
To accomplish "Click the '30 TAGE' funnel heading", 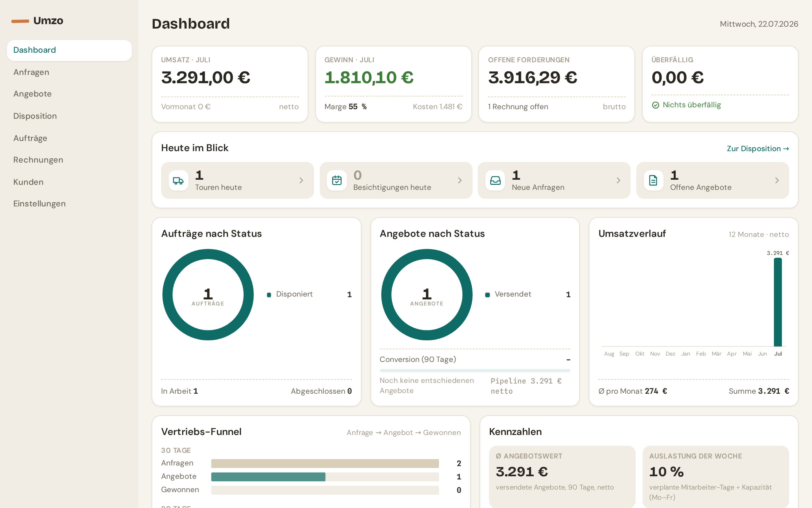I will coord(176,451).
